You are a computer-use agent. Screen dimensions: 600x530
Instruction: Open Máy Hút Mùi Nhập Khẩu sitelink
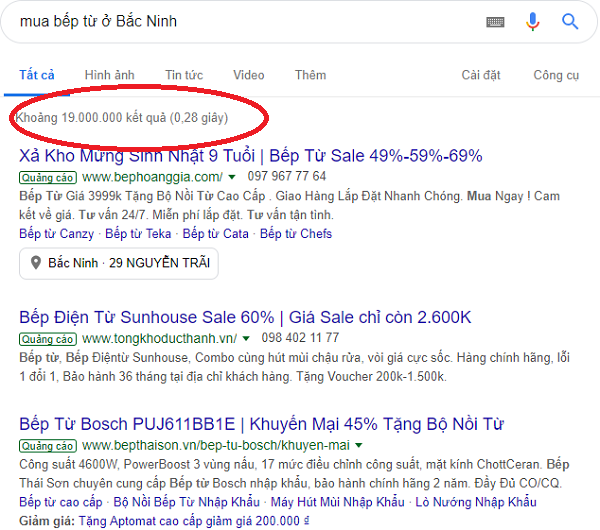tap(338, 502)
